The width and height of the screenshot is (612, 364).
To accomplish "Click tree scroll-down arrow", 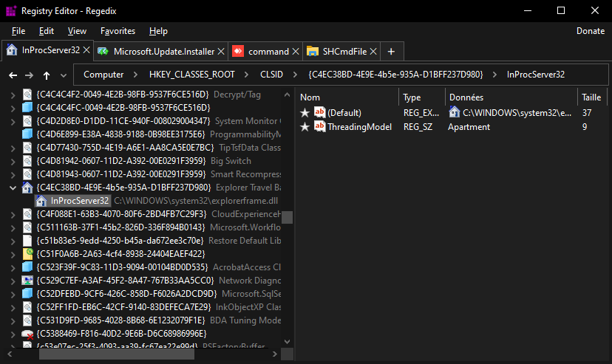I will [x=287, y=342].
